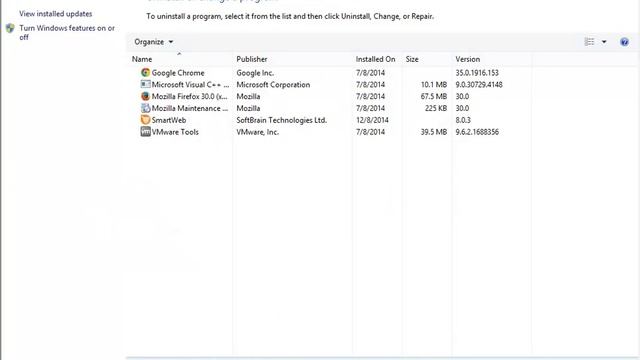
Task: Select the Microsoft Visual C++ program icon
Action: [145, 84]
